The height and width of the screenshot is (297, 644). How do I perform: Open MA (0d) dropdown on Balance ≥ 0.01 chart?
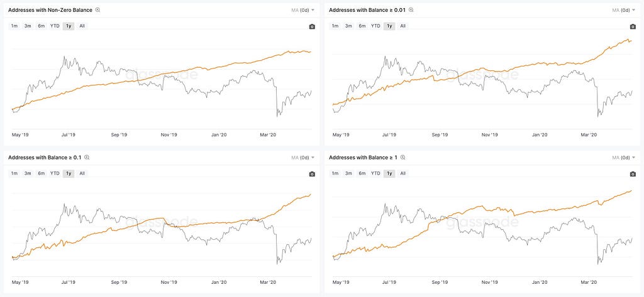pyautogui.click(x=623, y=10)
